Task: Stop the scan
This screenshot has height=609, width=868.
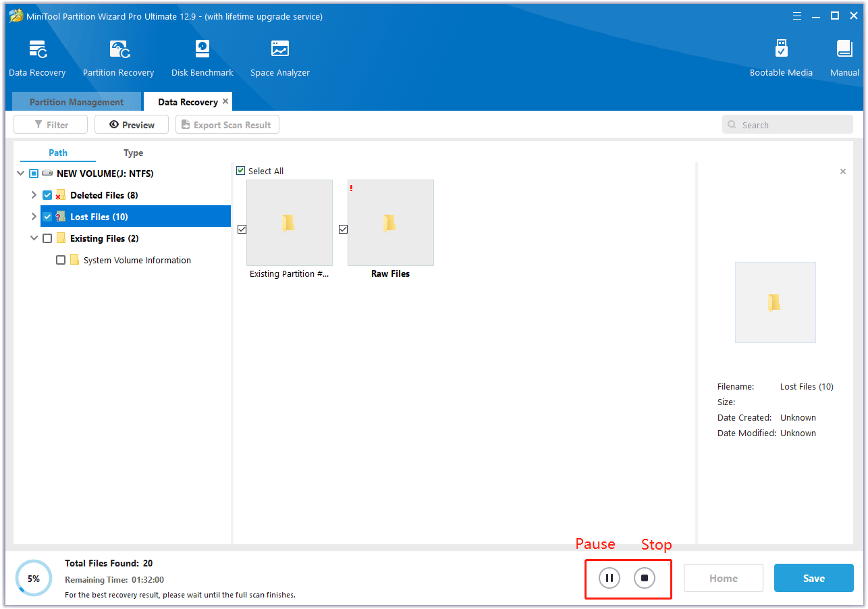Action: pyautogui.click(x=645, y=578)
